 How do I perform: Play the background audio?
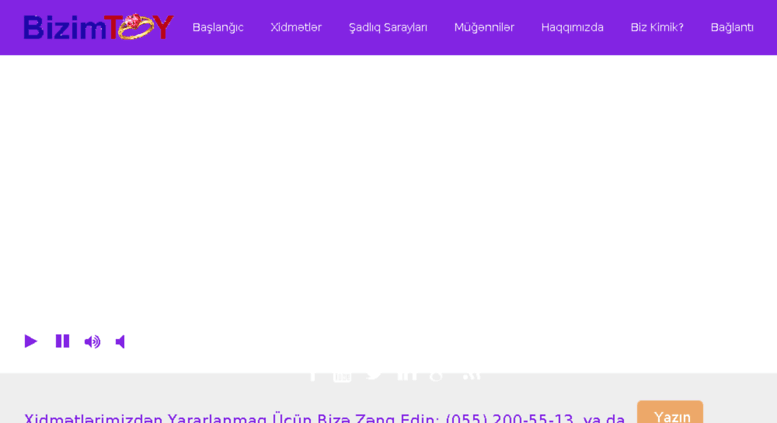(x=31, y=341)
